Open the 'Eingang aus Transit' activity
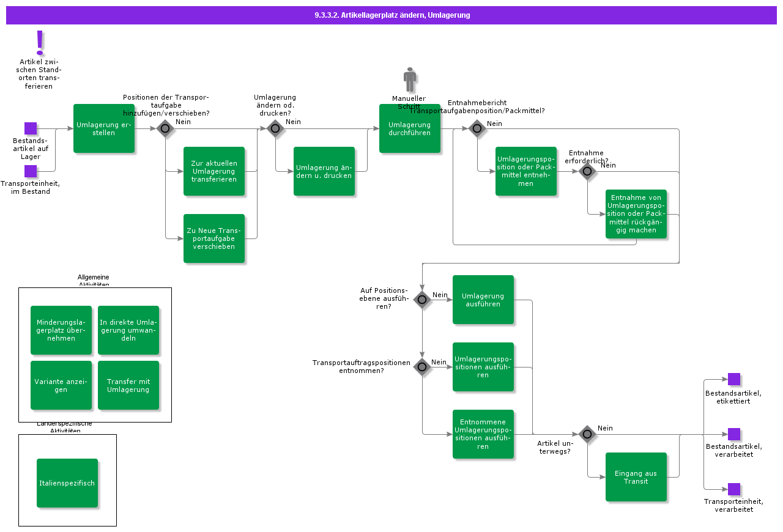This screenshot has height=532, width=783. [636, 477]
